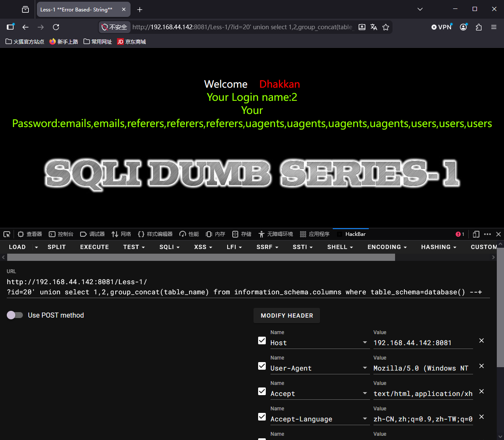The image size is (504, 440).
Task: Open a new browser tab
Action: pyautogui.click(x=139, y=10)
